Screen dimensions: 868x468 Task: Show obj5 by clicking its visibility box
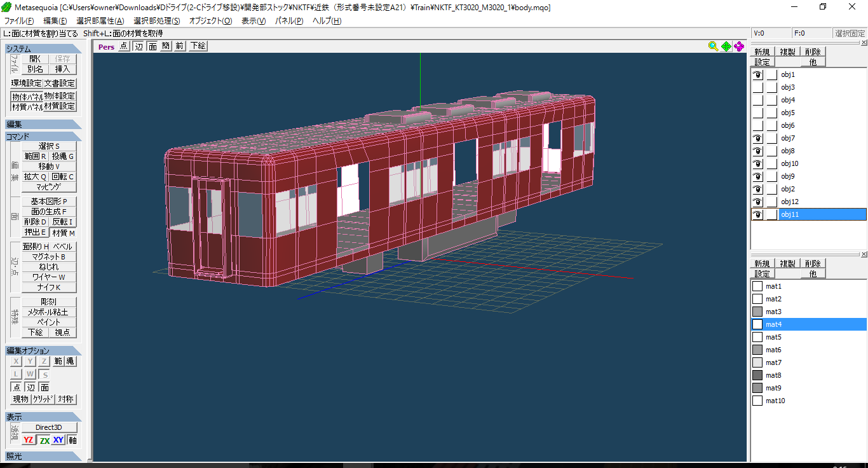pos(757,113)
